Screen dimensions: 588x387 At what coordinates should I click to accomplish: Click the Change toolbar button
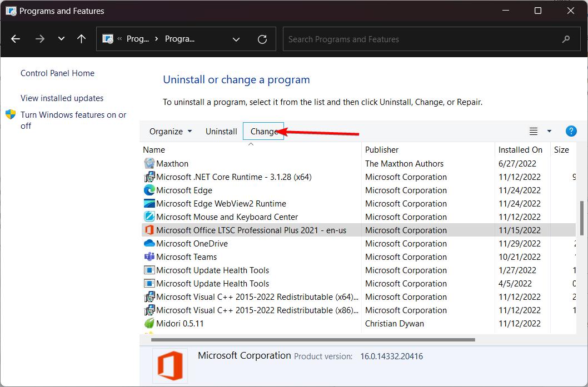[x=263, y=132]
